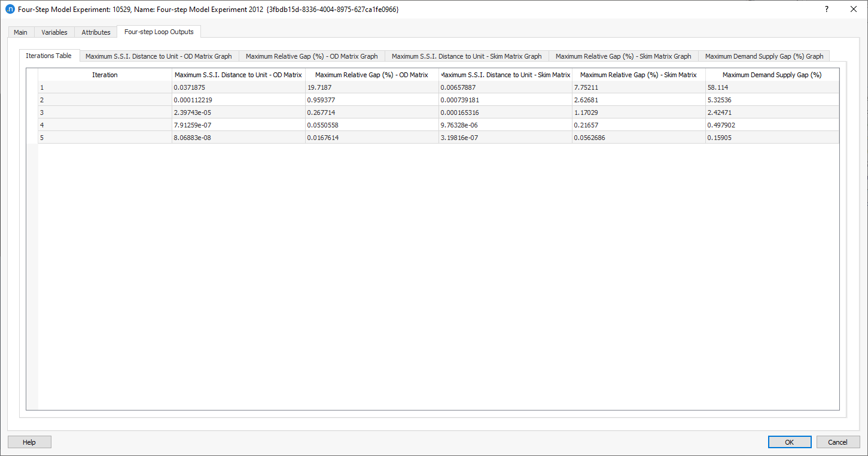Open the Variables tab
868x456 pixels.
click(x=54, y=32)
